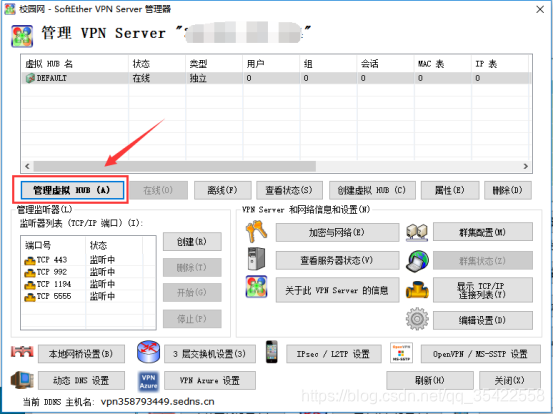Open IPsec / L2TP 设置 button

[334, 354]
